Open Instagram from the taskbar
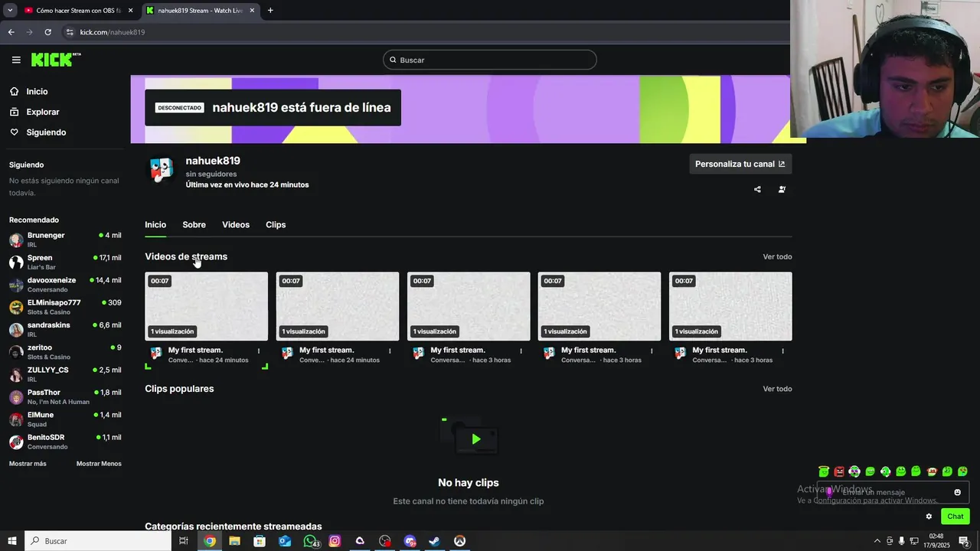The height and width of the screenshot is (551, 980). click(335, 541)
